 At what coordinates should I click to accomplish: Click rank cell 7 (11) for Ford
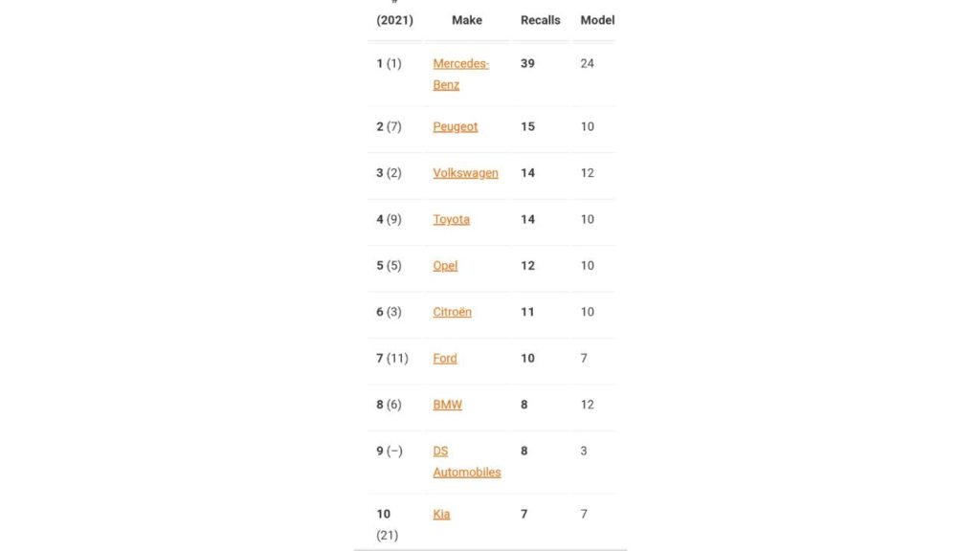tap(391, 358)
